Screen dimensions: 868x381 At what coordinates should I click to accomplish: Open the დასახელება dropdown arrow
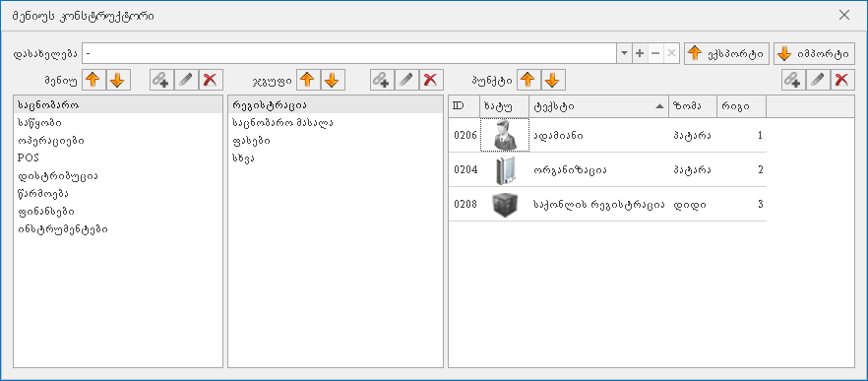click(624, 53)
